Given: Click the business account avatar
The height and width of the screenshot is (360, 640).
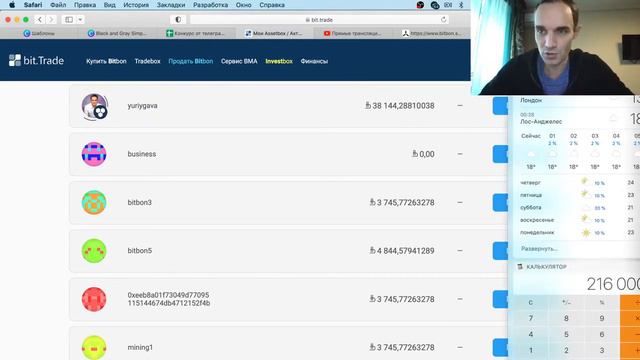Looking at the screenshot, I should pos(94,154).
